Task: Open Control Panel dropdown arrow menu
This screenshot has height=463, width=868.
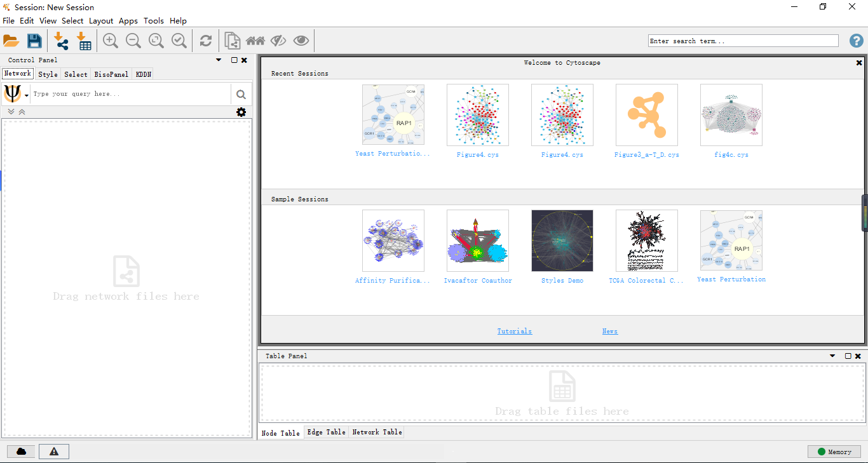Action: coord(219,60)
